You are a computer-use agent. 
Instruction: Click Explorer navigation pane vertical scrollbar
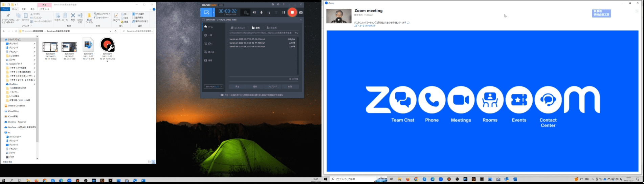click(37, 98)
